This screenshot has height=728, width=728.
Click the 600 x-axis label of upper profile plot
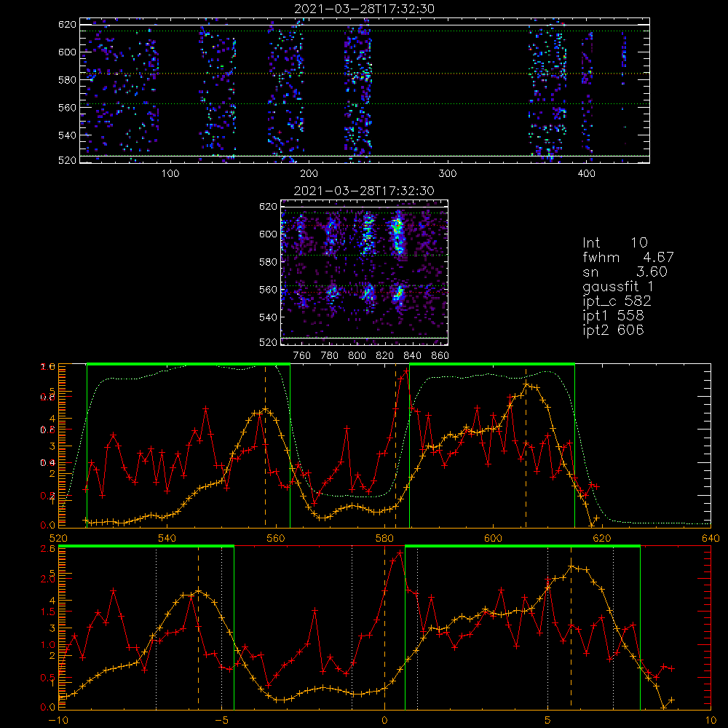pyautogui.click(x=493, y=539)
